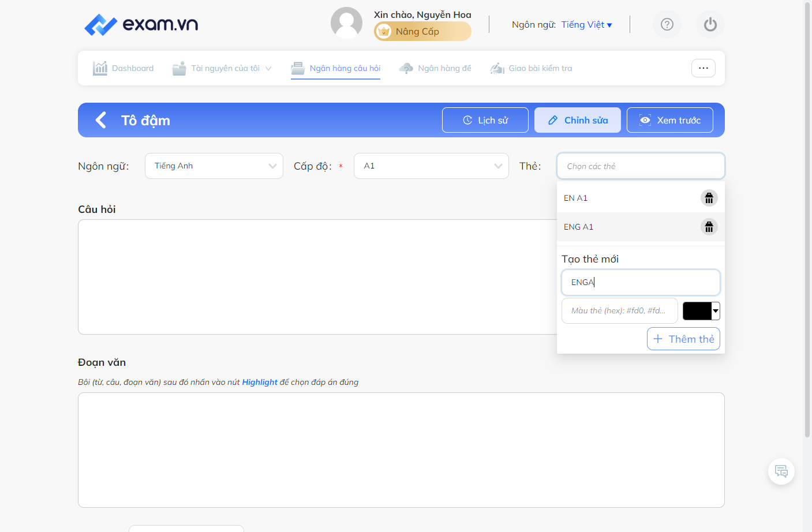Click the Giao bài kiểm tra pencil icon

coord(497,68)
